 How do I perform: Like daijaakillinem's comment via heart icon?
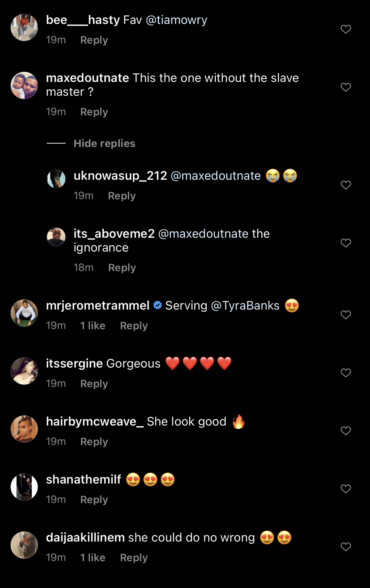[346, 547]
